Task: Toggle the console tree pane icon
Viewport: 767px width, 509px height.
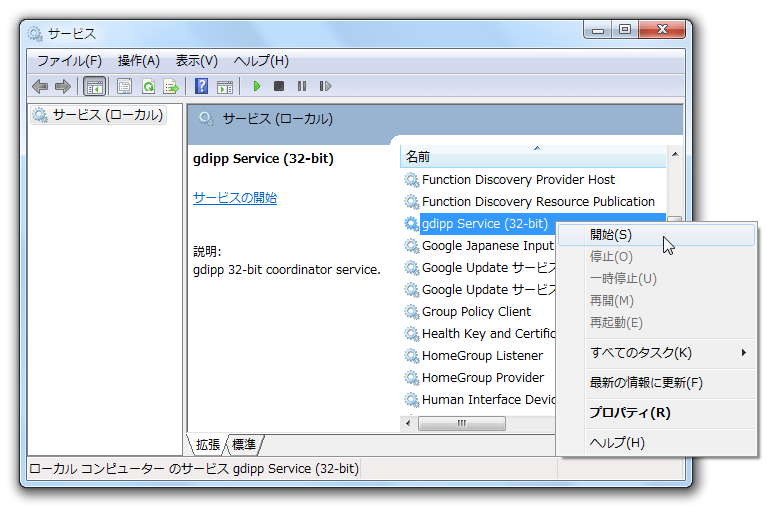Action: tap(94, 87)
